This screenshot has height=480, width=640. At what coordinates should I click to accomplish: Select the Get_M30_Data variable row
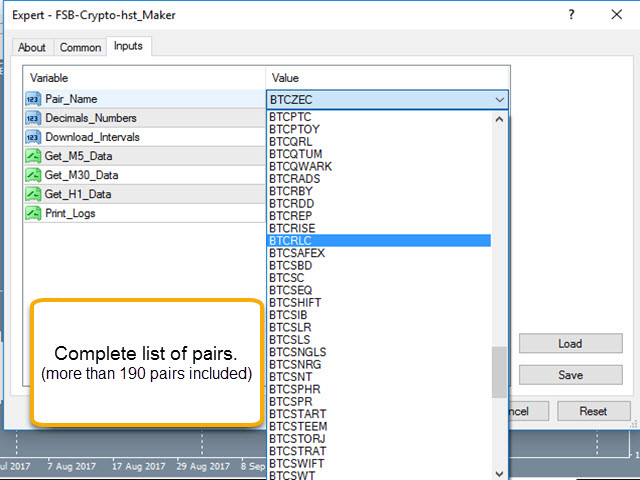[145, 176]
